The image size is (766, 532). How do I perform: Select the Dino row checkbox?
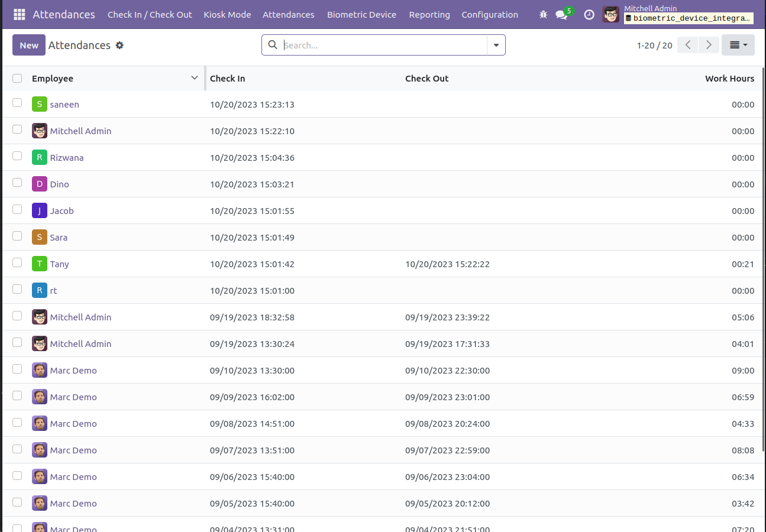(x=17, y=183)
